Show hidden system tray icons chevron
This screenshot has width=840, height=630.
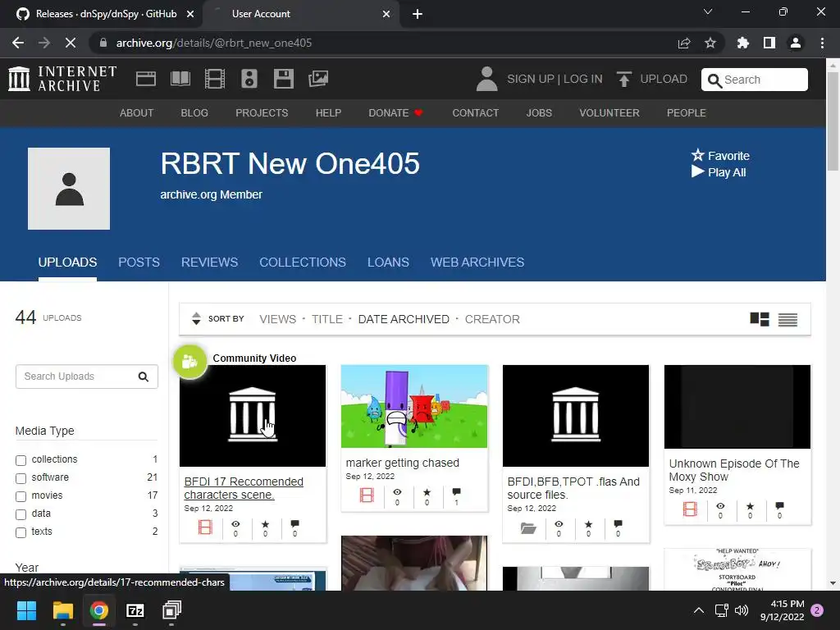(699, 609)
